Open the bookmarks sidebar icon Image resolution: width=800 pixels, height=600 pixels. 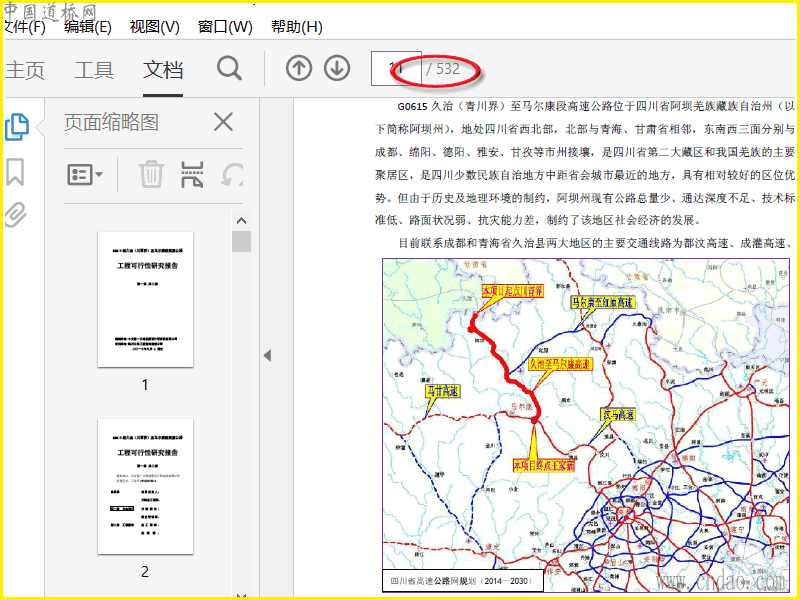pos(15,172)
